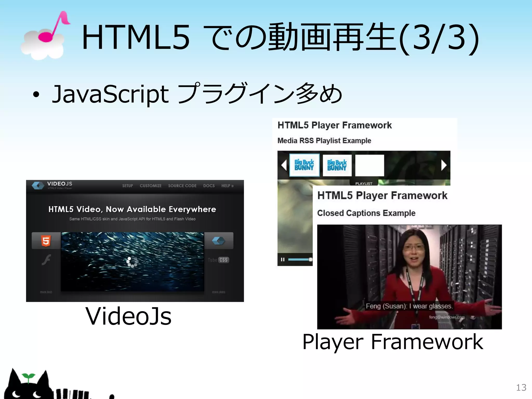Select the Tube CSS skin option
The width and height of the screenshot is (532, 399).
[x=218, y=260]
